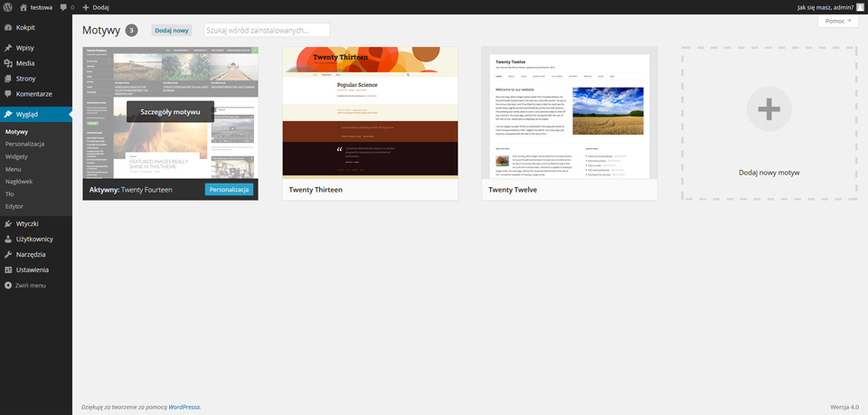Viewport: 868px width, 415px height.
Task: Select Menu in the Wygląd submenu
Action: click(x=14, y=169)
